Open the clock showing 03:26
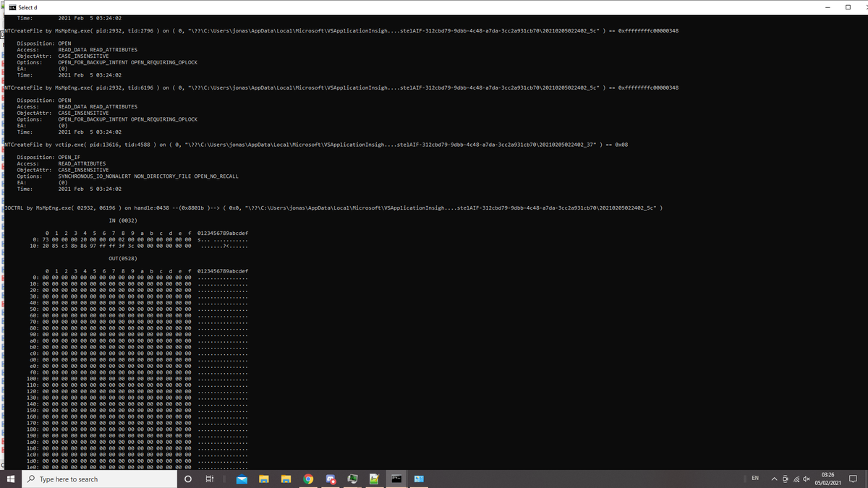The height and width of the screenshot is (488, 868). pos(827,479)
